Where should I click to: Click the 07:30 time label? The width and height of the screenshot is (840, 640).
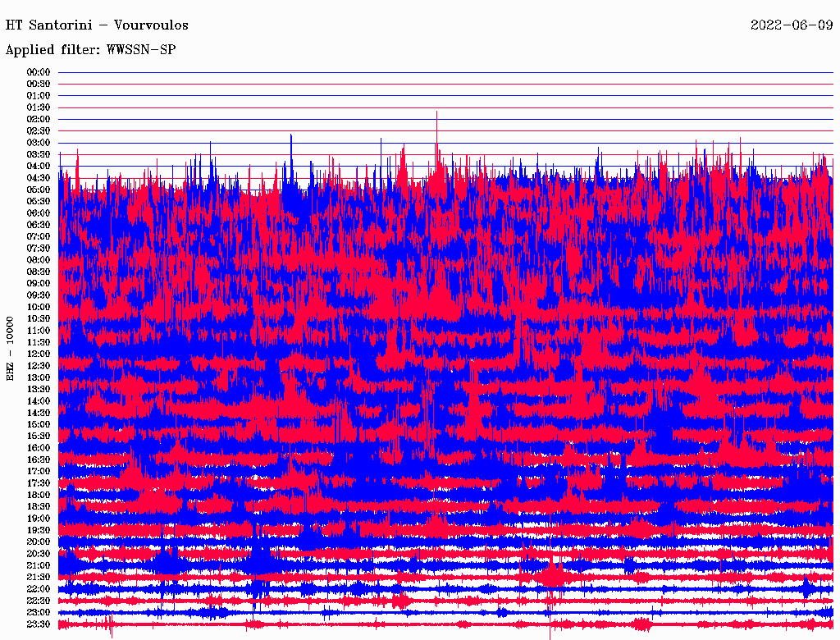click(x=39, y=248)
